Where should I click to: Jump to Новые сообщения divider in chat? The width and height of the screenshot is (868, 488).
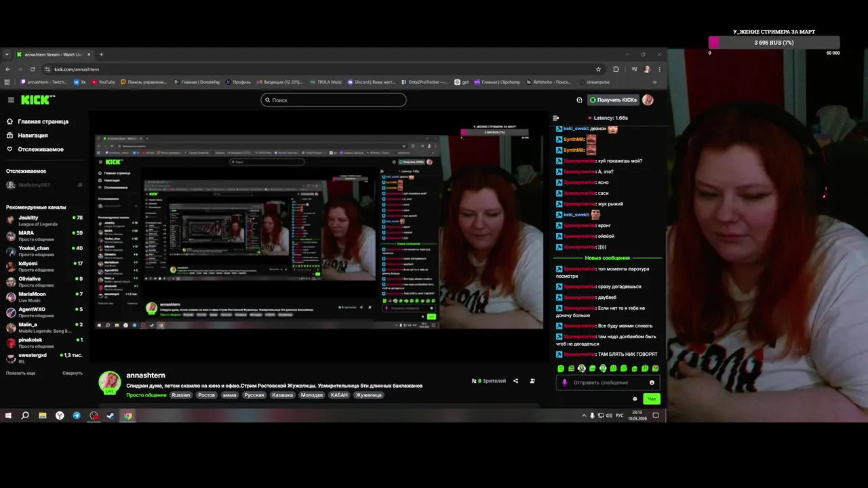tap(608, 258)
